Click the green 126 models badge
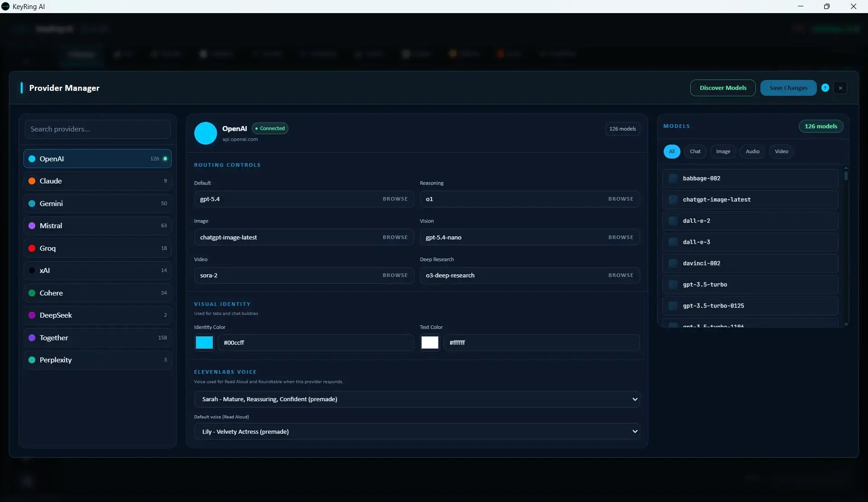868x502 pixels. point(821,127)
